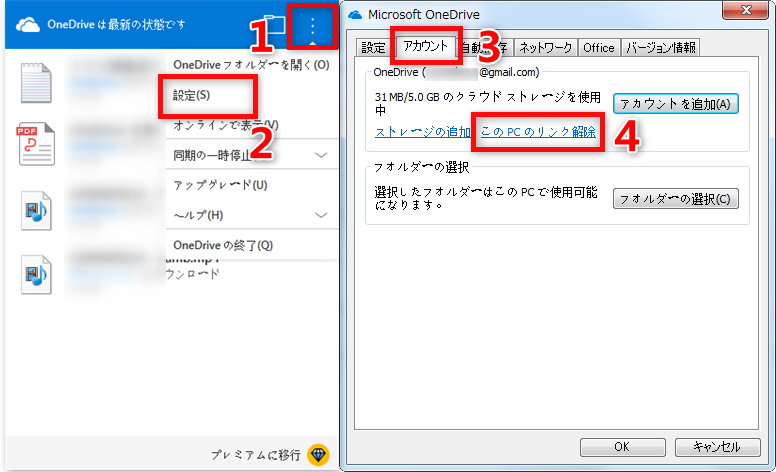
Task: Click the PDF file icon
Action: pos(36,144)
